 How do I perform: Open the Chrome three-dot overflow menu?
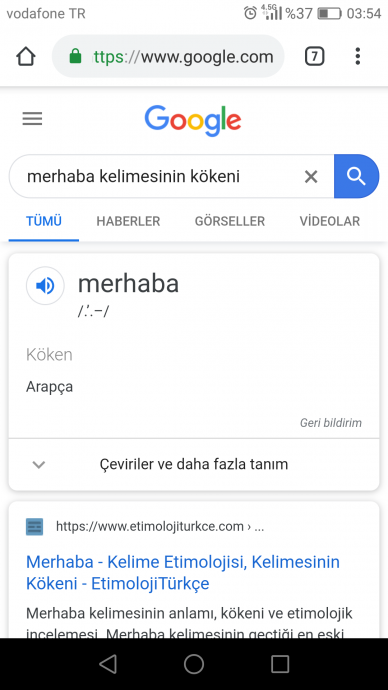click(x=358, y=56)
